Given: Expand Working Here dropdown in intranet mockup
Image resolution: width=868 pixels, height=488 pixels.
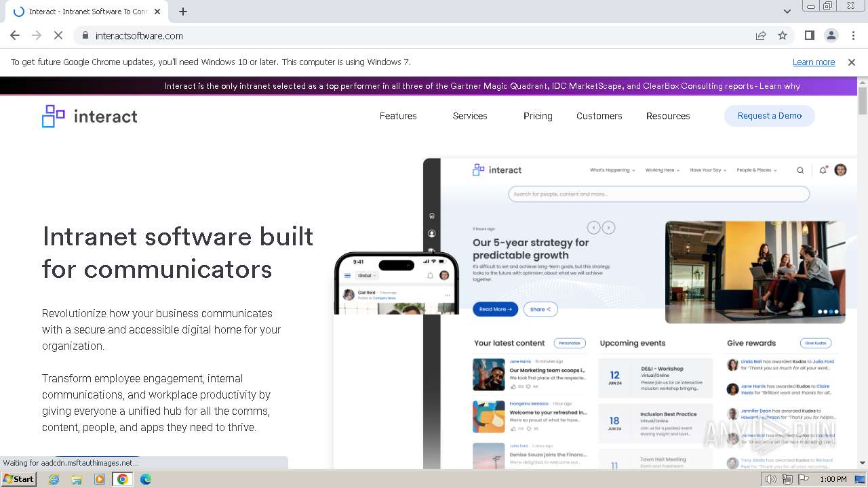Looking at the screenshot, I should (x=663, y=170).
